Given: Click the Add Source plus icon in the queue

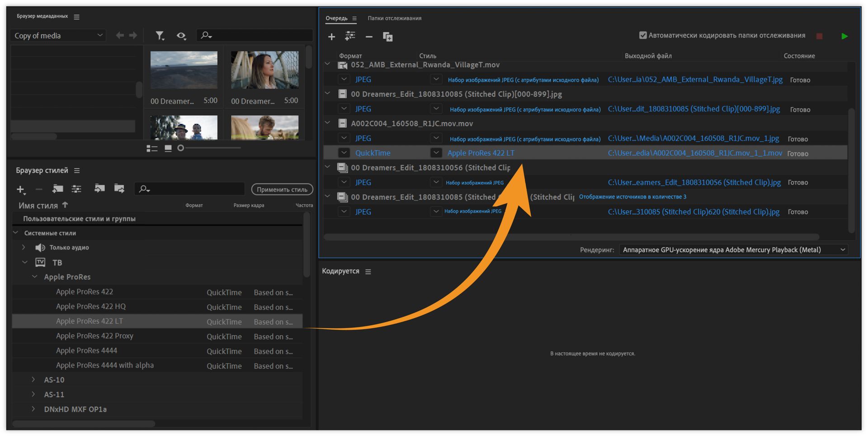Looking at the screenshot, I should pyautogui.click(x=331, y=37).
